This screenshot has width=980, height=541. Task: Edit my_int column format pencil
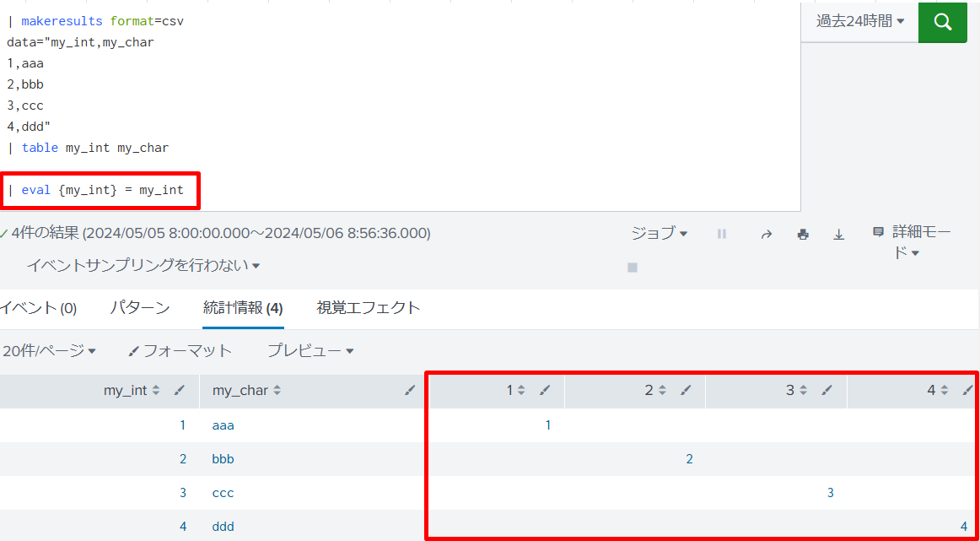point(180,390)
